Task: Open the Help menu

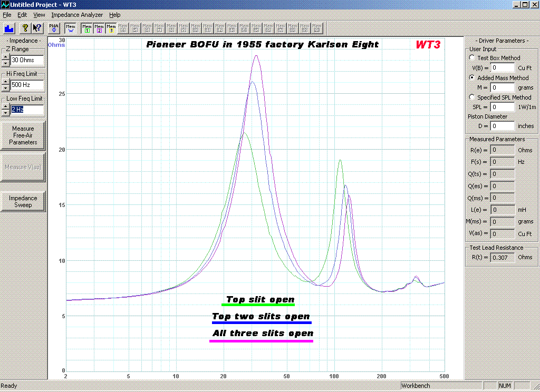Action: coord(114,15)
